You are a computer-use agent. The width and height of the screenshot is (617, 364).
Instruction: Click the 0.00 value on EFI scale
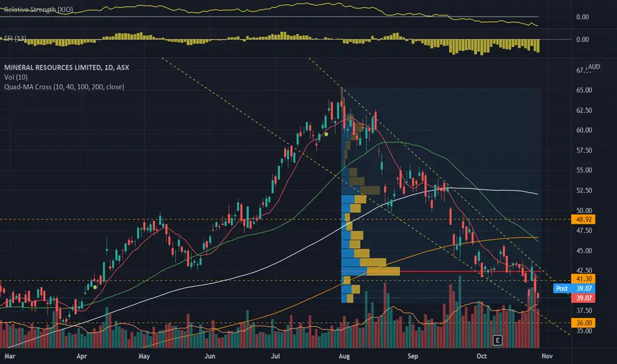click(583, 39)
